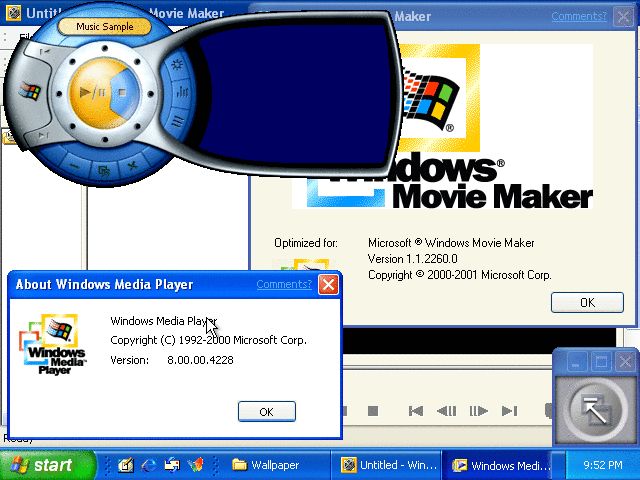Maximize the small anchor window
The image size is (640, 480).
point(600,362)
